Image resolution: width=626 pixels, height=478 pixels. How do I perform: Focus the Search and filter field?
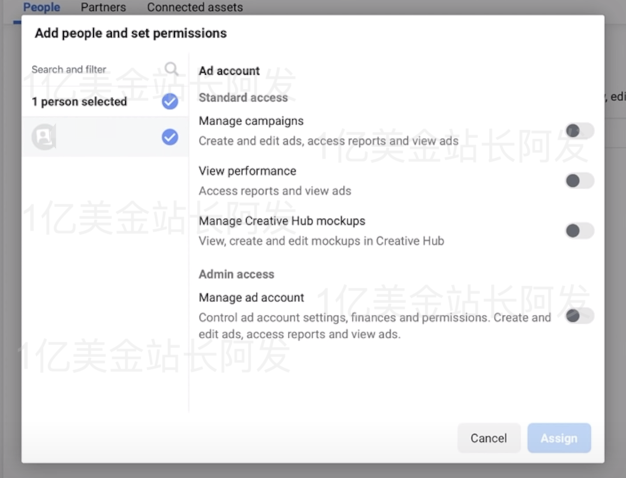click(x=90, y=69)
